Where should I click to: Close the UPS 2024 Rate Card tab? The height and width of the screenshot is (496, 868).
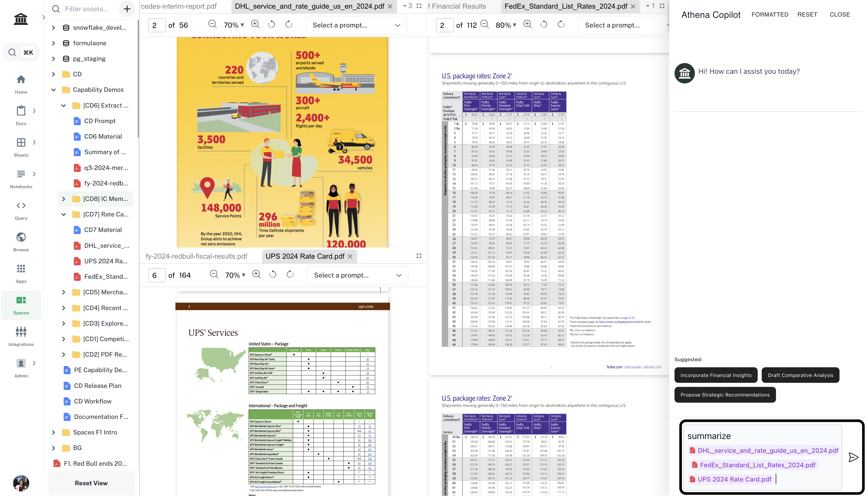point(350,256)
